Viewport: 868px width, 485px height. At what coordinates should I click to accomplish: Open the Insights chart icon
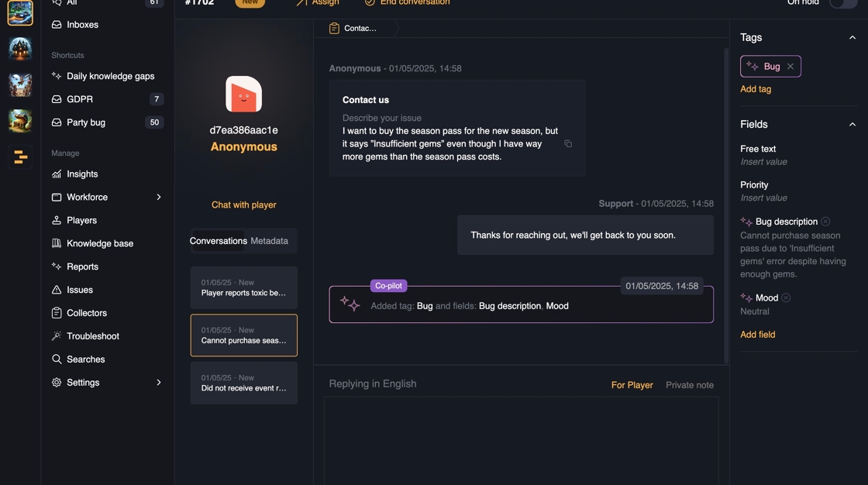[57, 174]
